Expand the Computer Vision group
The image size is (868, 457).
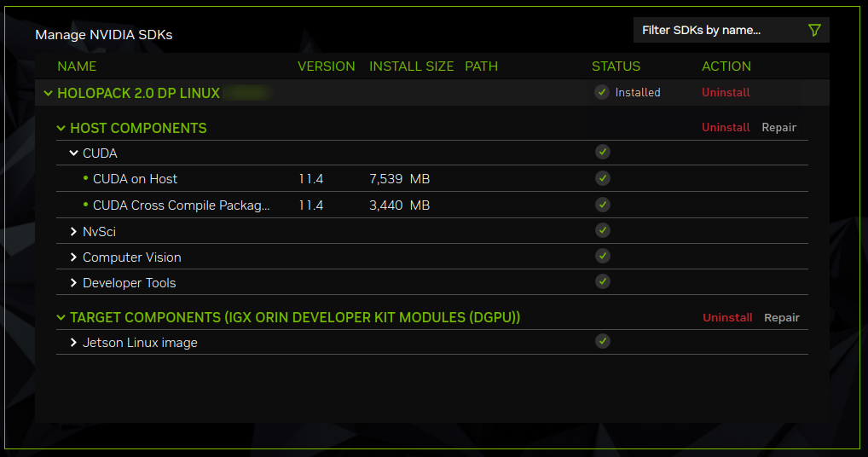[x=73, y=257]
